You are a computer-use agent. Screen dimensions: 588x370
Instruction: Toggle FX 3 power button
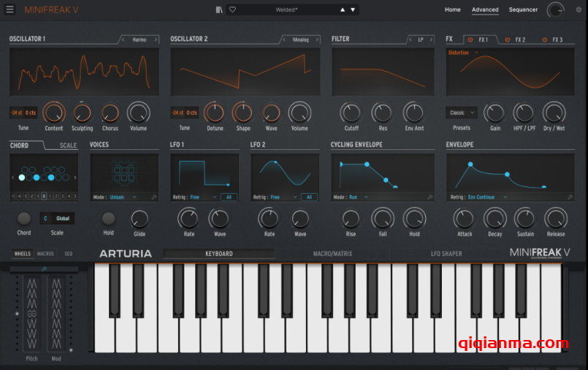point(544,39)
